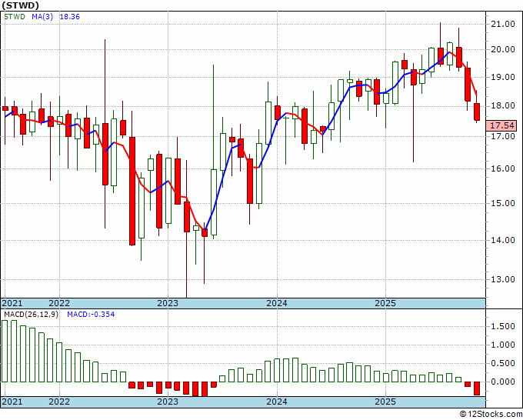Viewport: 523px width, 420px height.
Task: Click the latest red candlestick near 17.54
Action: coord(477,112)
